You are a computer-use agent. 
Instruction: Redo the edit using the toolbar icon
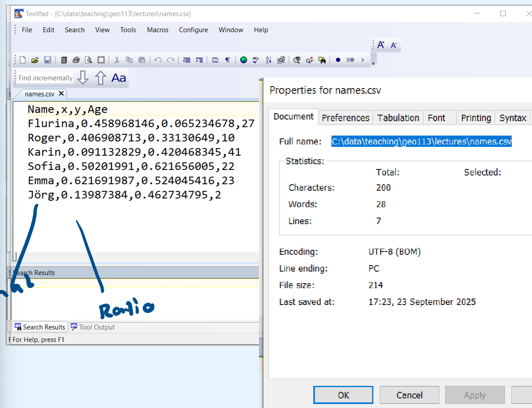point(171,60)
